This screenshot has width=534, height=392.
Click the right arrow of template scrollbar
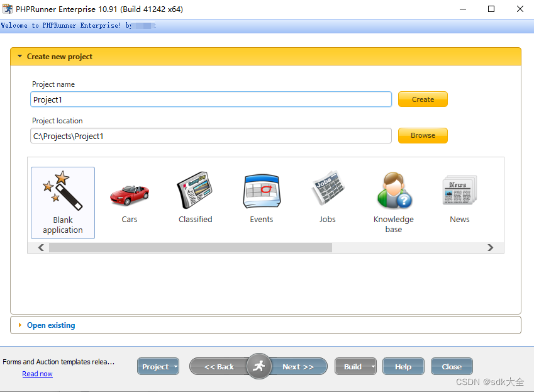pyautogui.click(x=490, y=248)
